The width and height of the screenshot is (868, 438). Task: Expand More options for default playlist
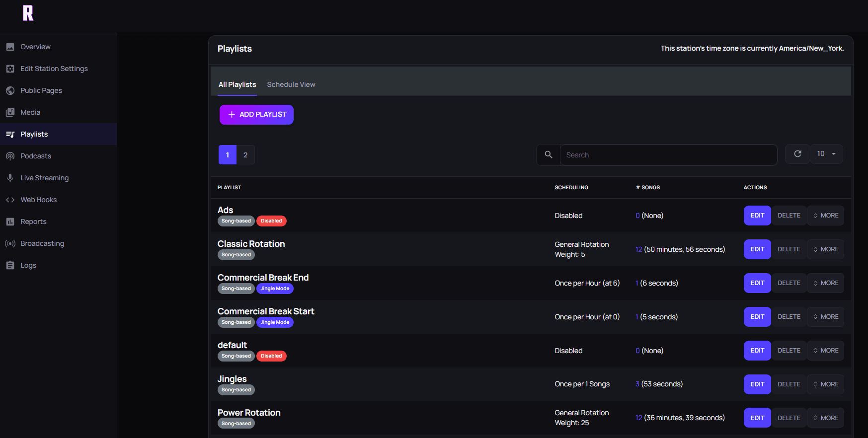tap(825, 351)
